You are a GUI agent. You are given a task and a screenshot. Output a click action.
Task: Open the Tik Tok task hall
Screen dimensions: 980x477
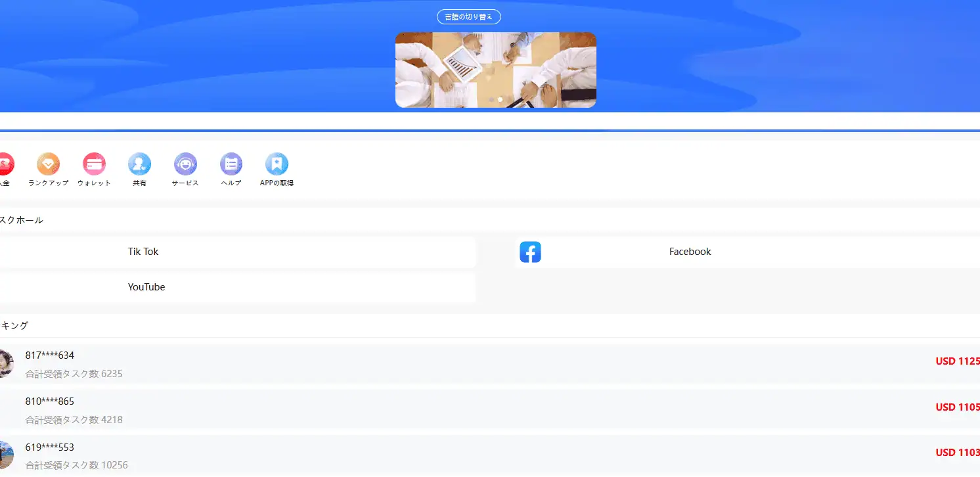pyautogui.click(x=143, y=252)
